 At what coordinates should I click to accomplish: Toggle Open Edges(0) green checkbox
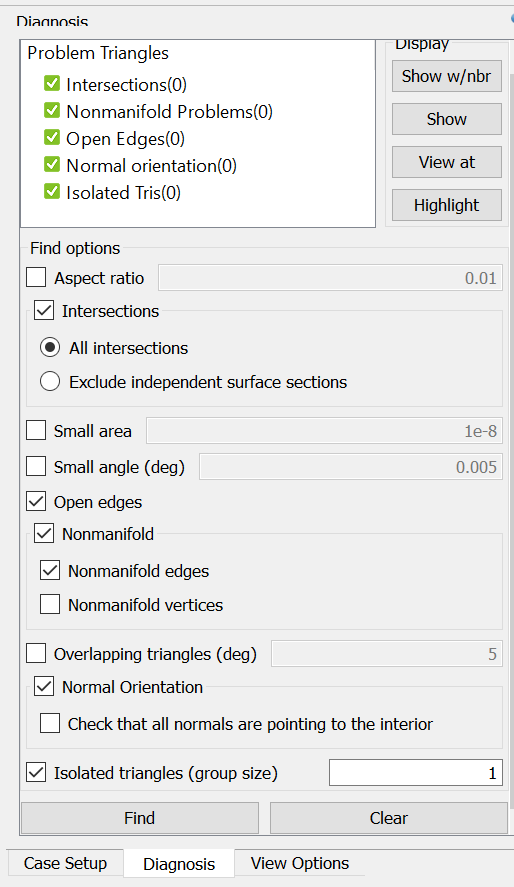(52, 138)
